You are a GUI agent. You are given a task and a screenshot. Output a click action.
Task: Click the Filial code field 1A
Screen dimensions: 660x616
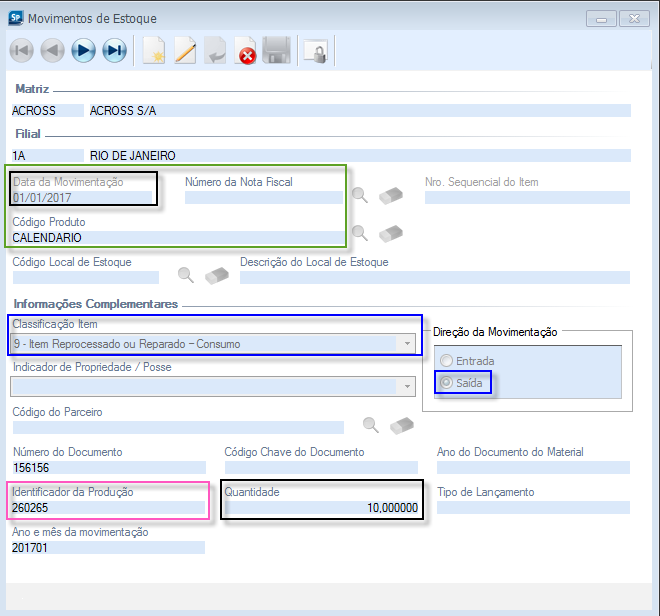point(48,155)
